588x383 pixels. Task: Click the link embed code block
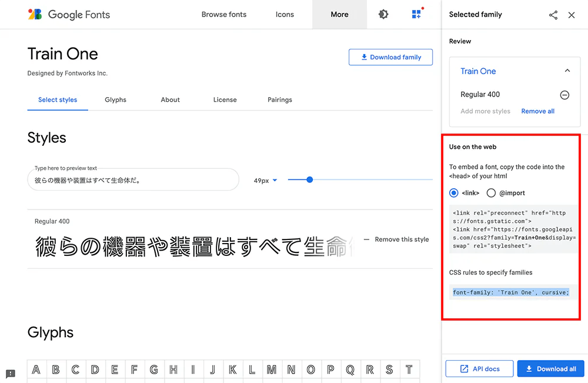coord(513,229)
